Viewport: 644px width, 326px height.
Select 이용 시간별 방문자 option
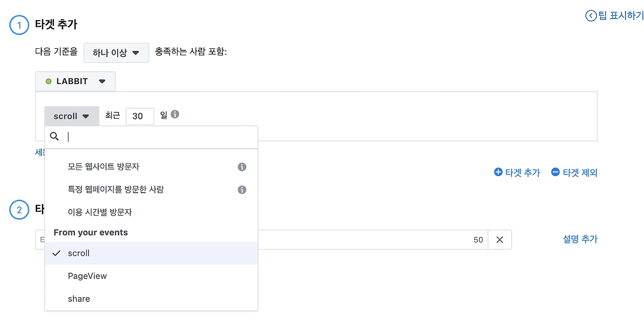(100, 212)
